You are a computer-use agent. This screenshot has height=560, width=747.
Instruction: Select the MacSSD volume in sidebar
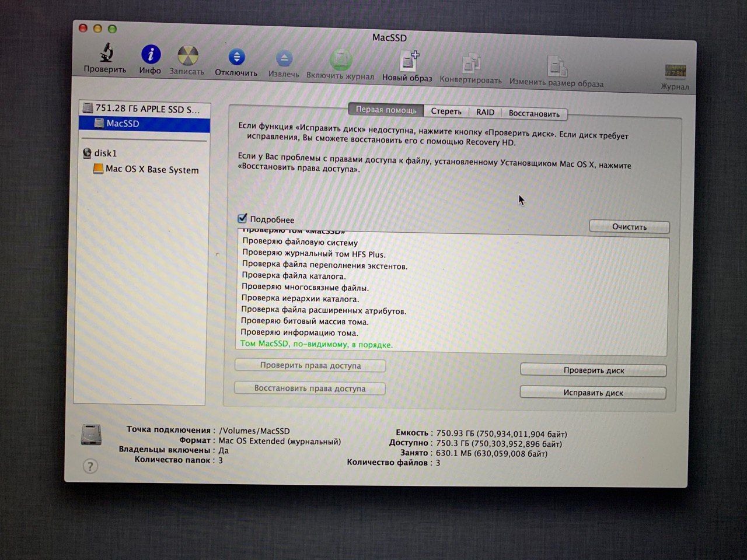pos(144,124)
